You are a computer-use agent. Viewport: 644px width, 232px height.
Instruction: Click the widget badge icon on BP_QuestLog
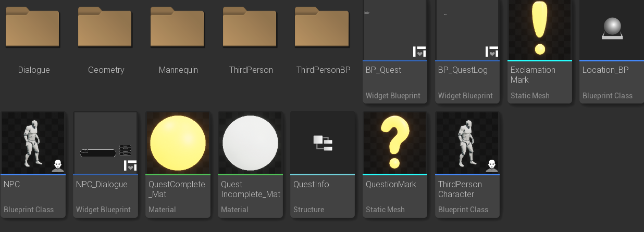pyautogui.click(x=492, y=51)
